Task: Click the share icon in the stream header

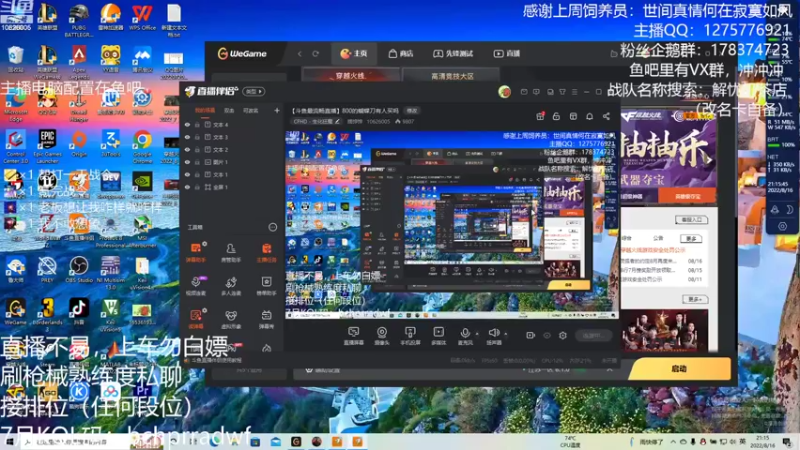Action: click(606, 116)
